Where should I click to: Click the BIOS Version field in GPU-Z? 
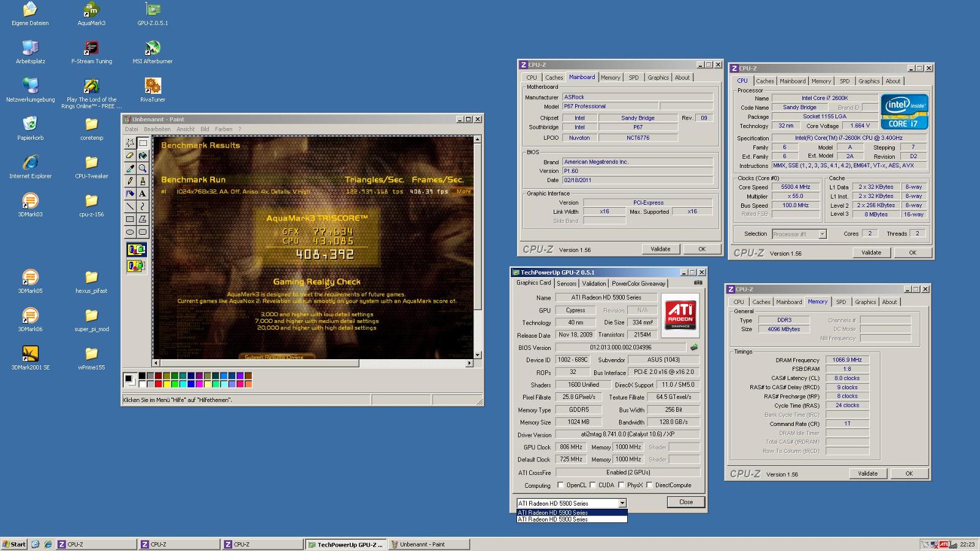[620, 347]
